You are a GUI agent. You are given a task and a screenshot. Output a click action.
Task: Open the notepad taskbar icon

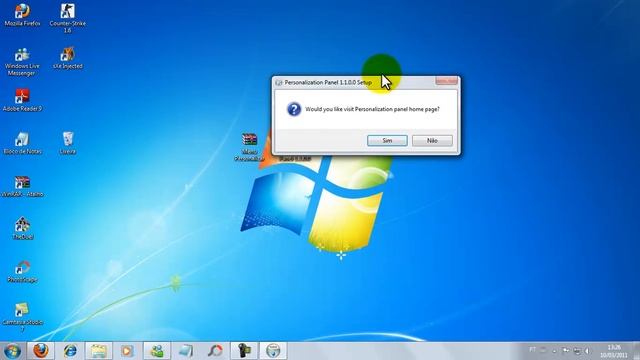click(x=186, y=351)
